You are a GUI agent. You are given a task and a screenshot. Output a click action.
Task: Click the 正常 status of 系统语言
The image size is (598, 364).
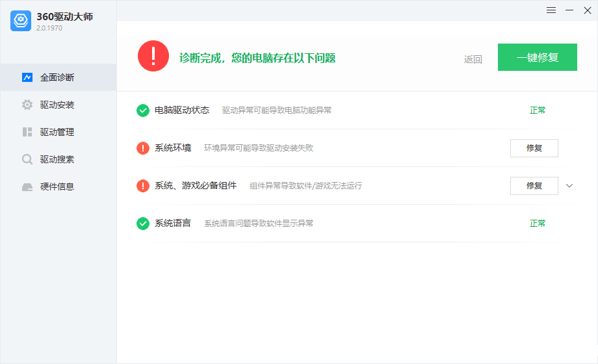(x=538, y=223)
